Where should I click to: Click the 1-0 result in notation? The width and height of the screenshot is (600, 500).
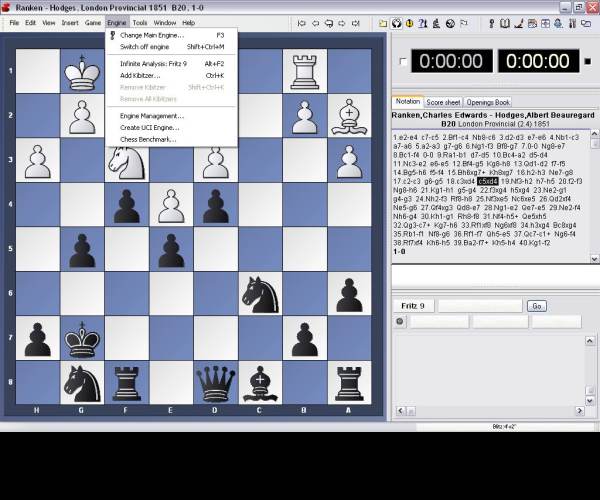coord(399,252)
